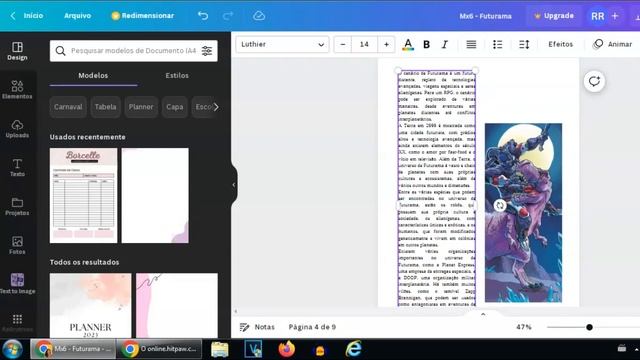The width and height of the screenshot is (640, 360).
Task: Add collaborator with plus button
Action: 615,16
